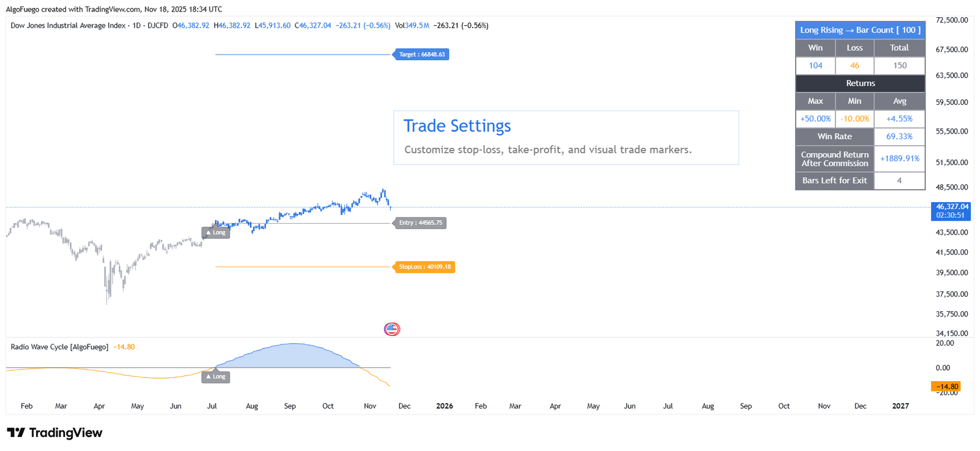This screenshot has width=980, height=451.
Task: Click the US flag economic event icon
Action: (x=392, y=329)
